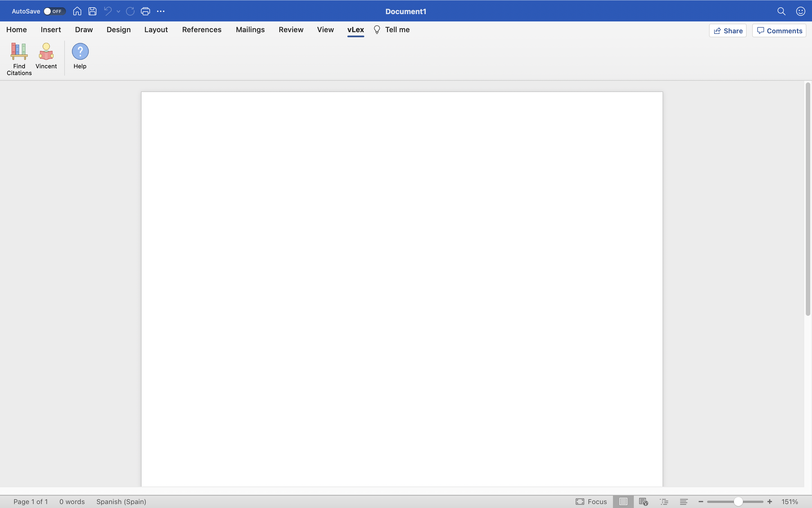This screenshot has width=812, height=508.
Task: Undo the last action
Action: pos(108,11)
